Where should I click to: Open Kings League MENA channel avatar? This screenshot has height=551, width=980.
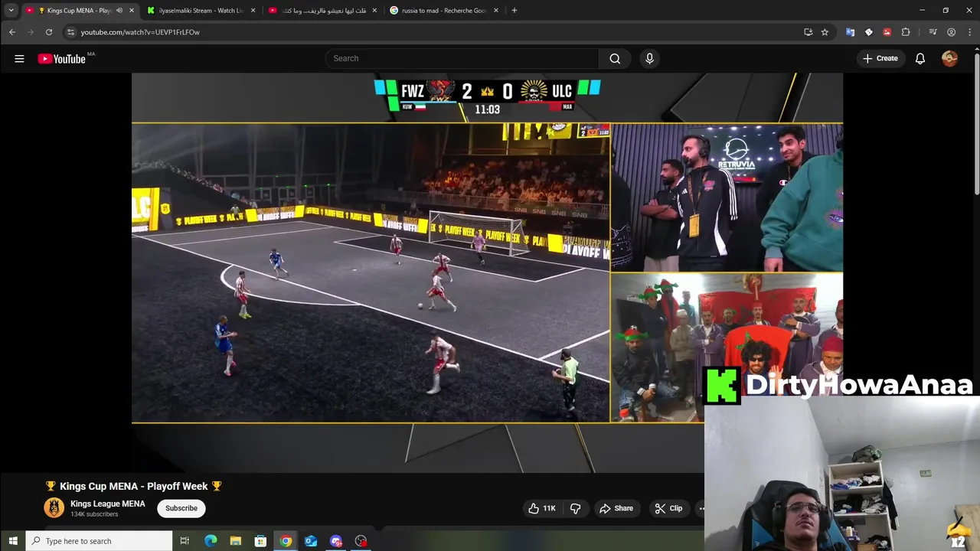(54, 508)
